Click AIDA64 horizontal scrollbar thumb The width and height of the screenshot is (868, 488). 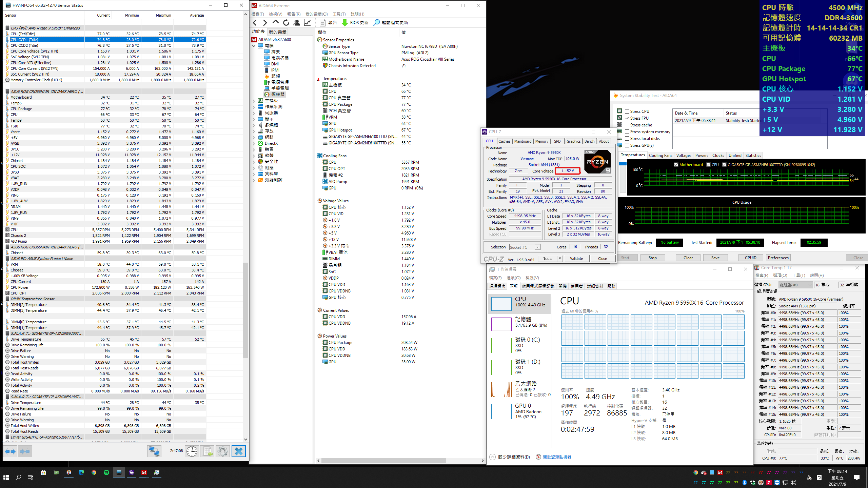click(x=384, y=461)
